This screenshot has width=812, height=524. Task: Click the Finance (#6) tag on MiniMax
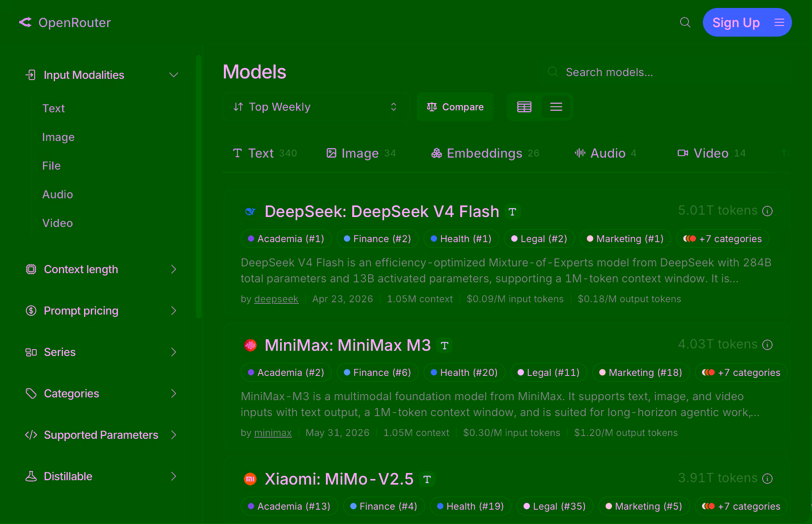(x=378, y=373)
